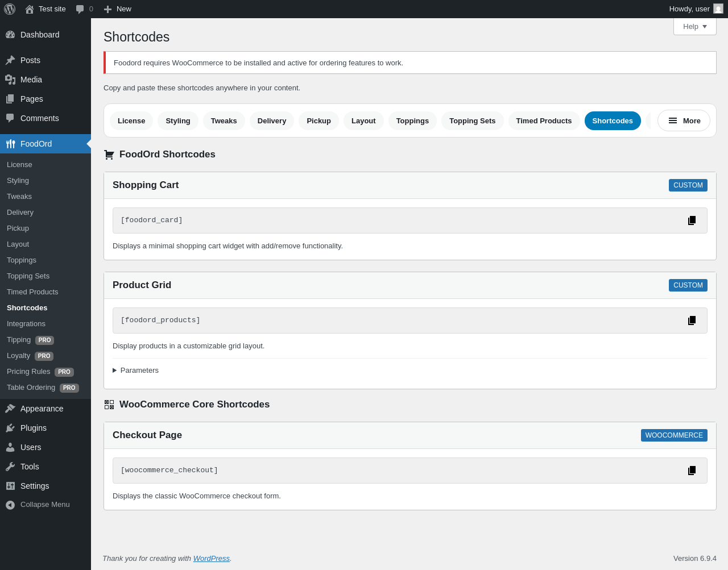728x570 pixels.
Task: Click the Version 6.9.4 footer text
Action: [x=695, y=559]
